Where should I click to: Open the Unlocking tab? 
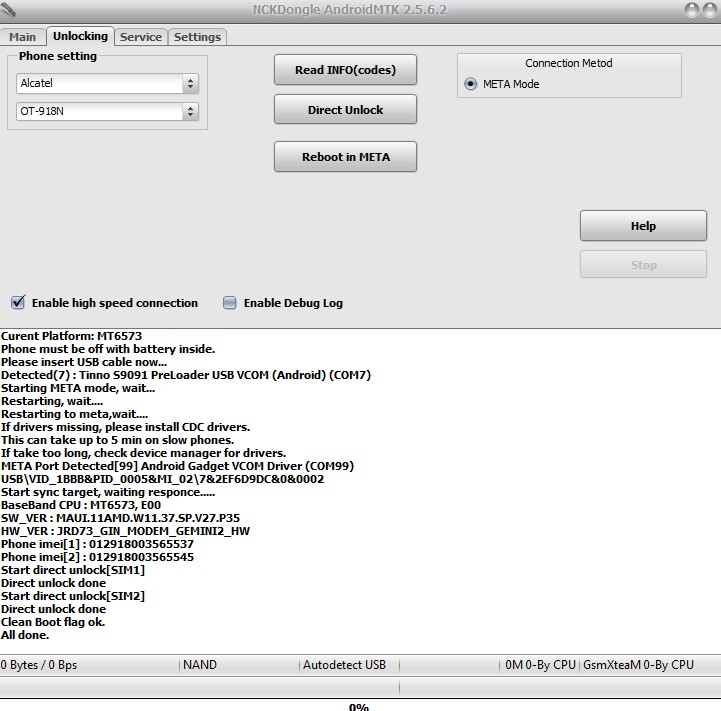80,36
